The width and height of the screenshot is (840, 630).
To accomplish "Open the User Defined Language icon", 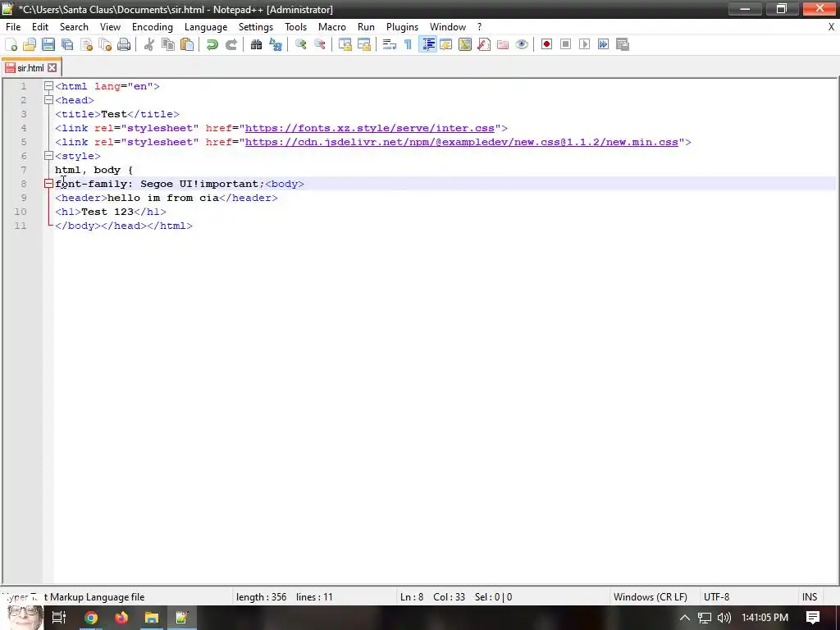I will [x=445, y=44].
